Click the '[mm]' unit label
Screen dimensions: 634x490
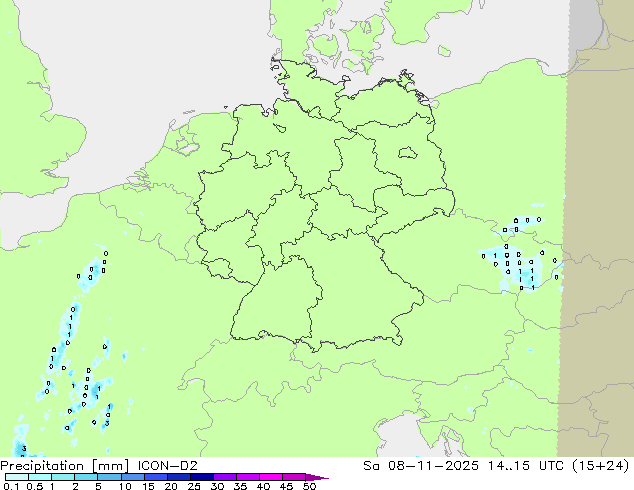point(110,466)
